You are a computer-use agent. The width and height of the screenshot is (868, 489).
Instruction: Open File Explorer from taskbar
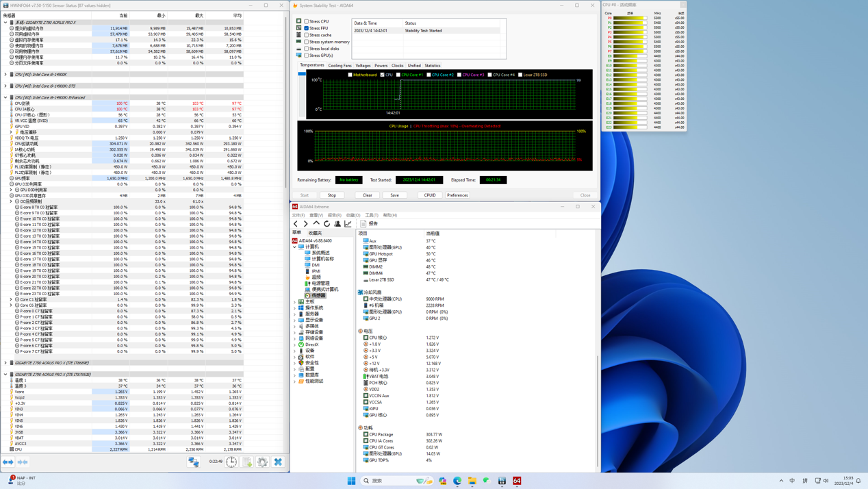tap(472, 481)
